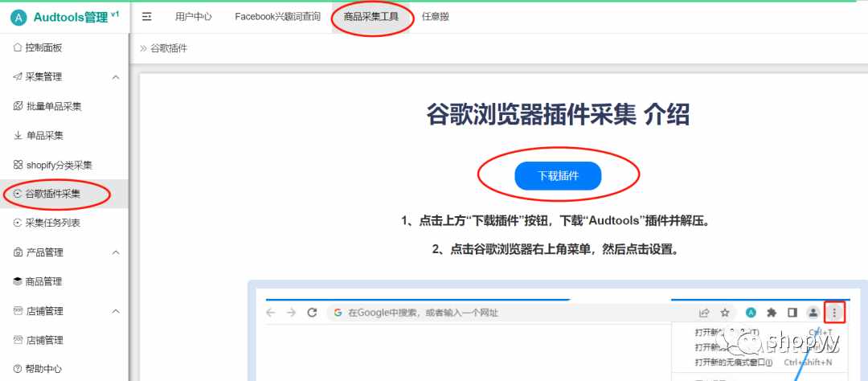This screenshot has width=868, height=381.
Task: Click the forward arrow in tutorial browser image
Action: [x=291, y=313]
